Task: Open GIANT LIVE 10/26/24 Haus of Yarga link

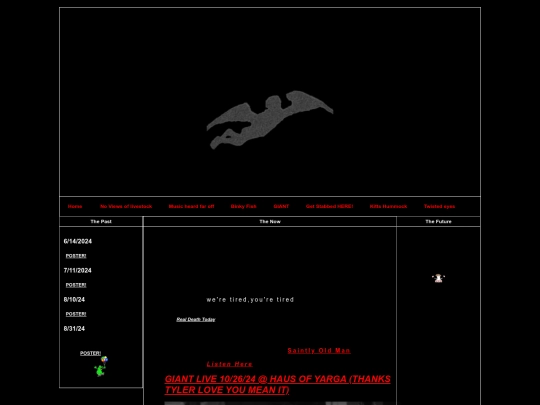Action: pyautogui.click(x=278, y=384)
